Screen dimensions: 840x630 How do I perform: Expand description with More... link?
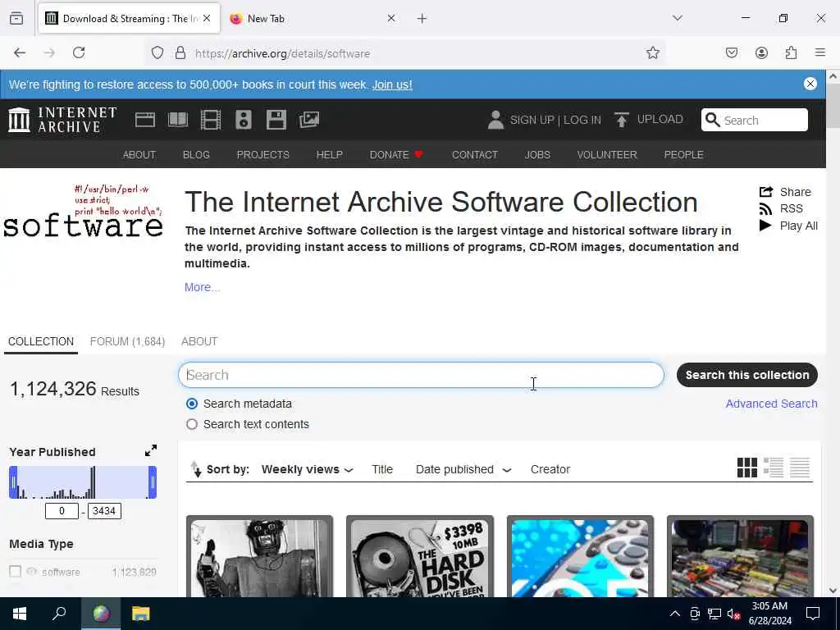(x=202, y=287)
